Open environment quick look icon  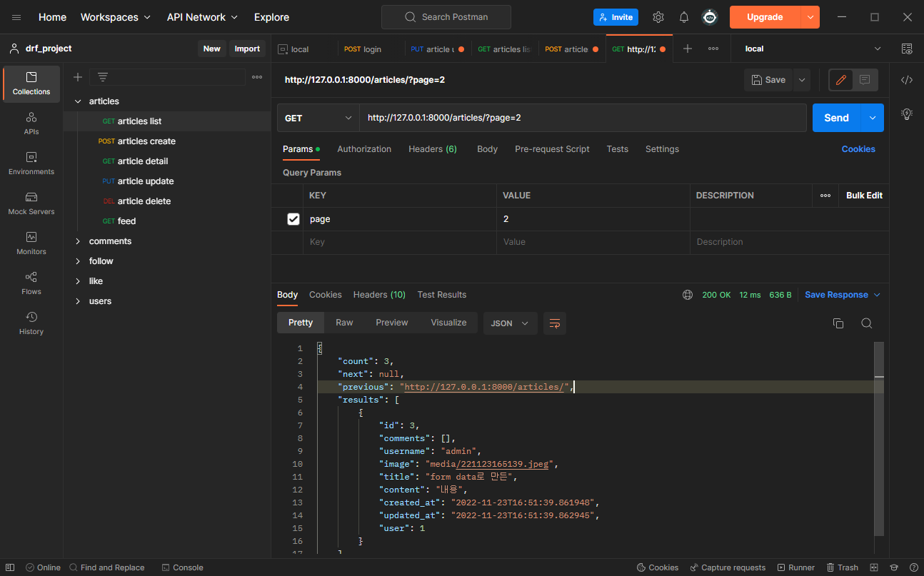(907, 49)
